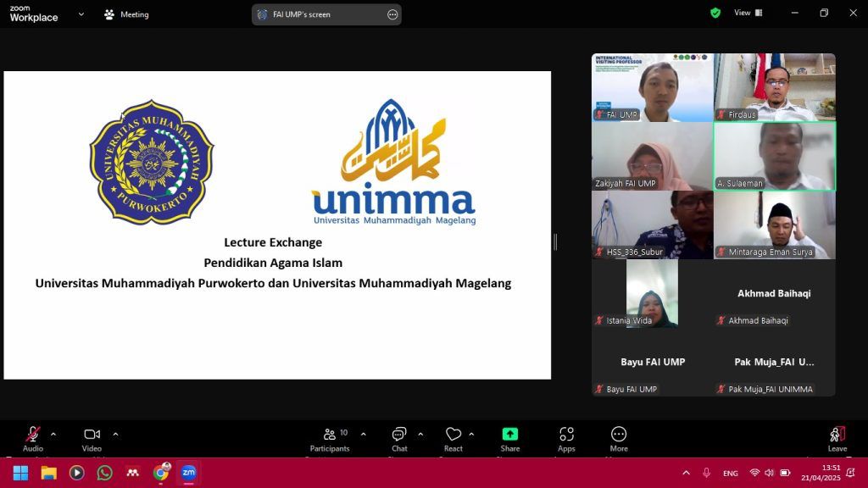Expand audio options arrow next to Audio
The height and width of the screenshot is (488, 868).
tap(53, 435)
